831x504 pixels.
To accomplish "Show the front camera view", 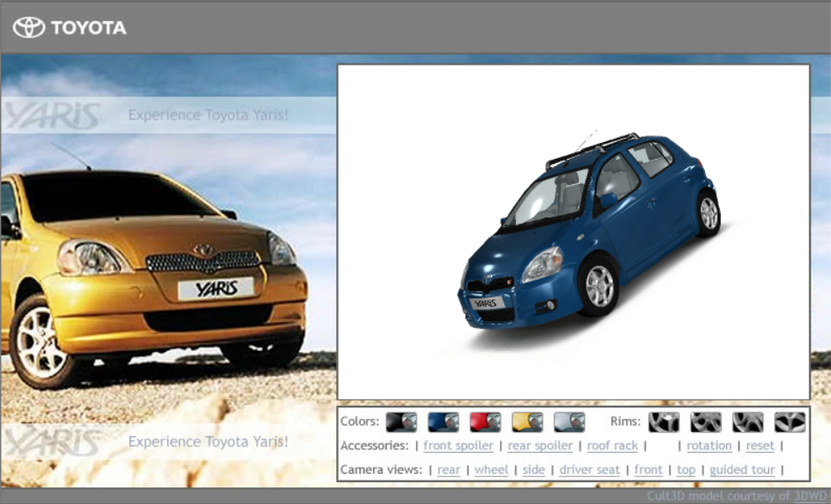I will point(648,470).
